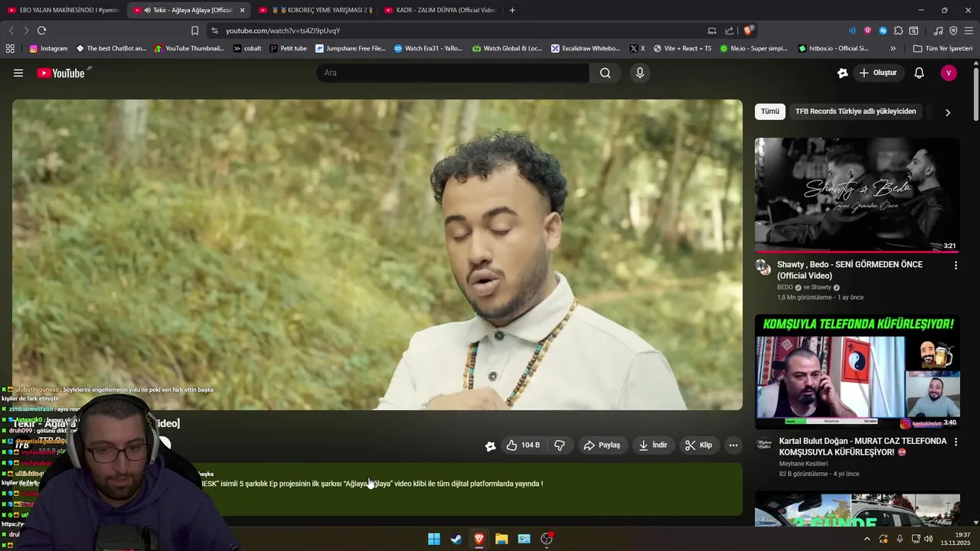This screenshot has height=551, width=980.
Task: Show hidden system tray icons
Action: [867, 539]
